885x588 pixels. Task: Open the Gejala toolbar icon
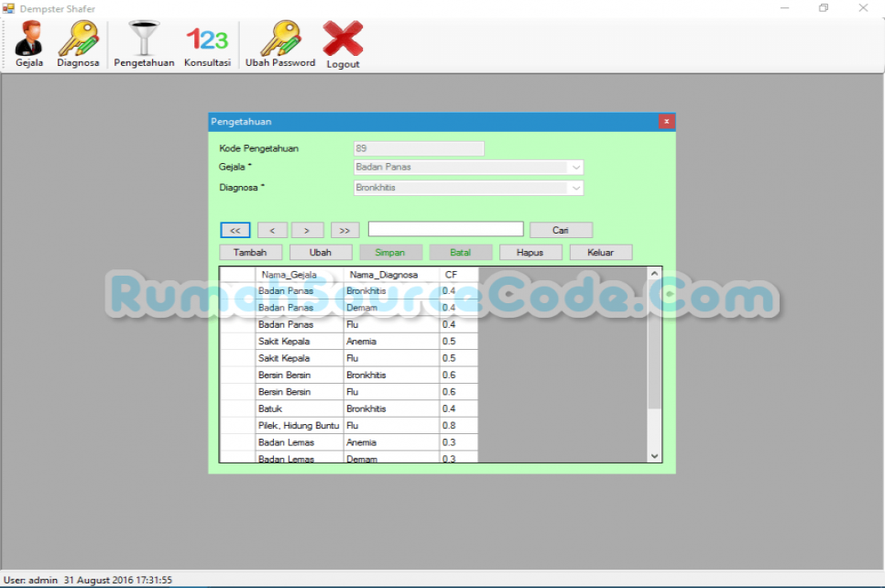point(28,43)
